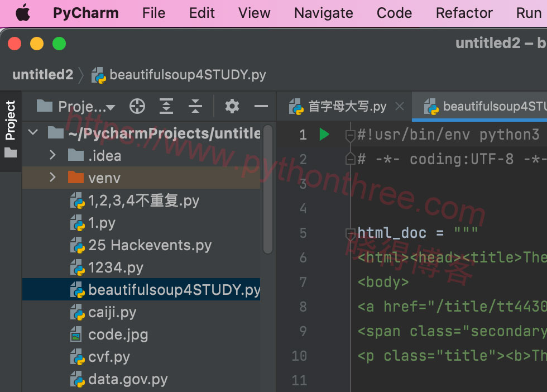Image resolution: width=547 pixels, height=392 pixels.
Task: Open the Refactor menu
Action: pyautogui.click(x=464, y=13)
